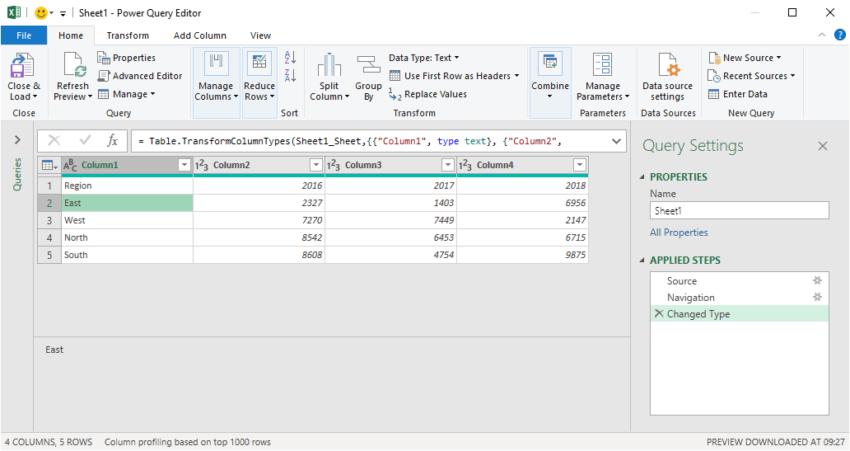
Task: Open the Add Column tab
Action: [200, 35]
